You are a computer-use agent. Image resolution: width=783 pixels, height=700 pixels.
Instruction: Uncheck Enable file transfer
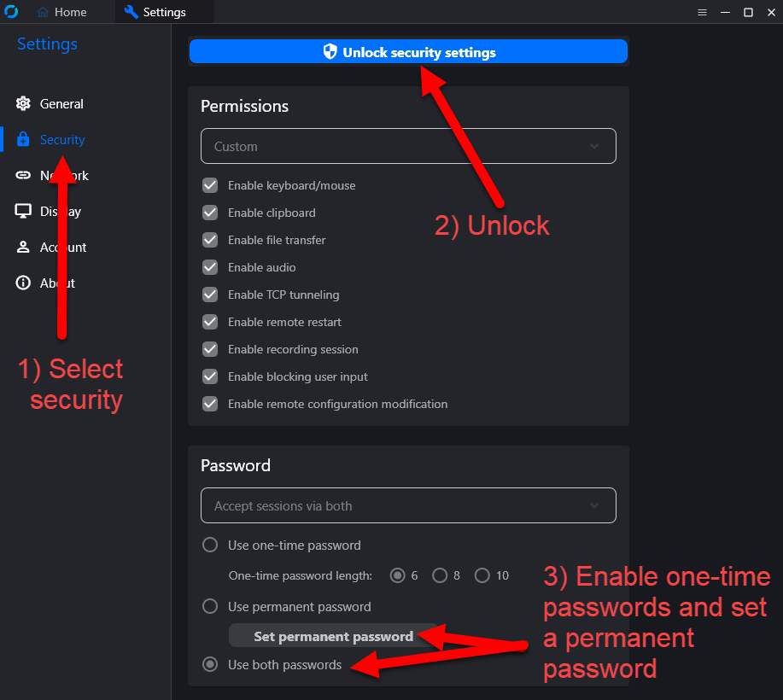pyautogui.click(x=210, y=240)
